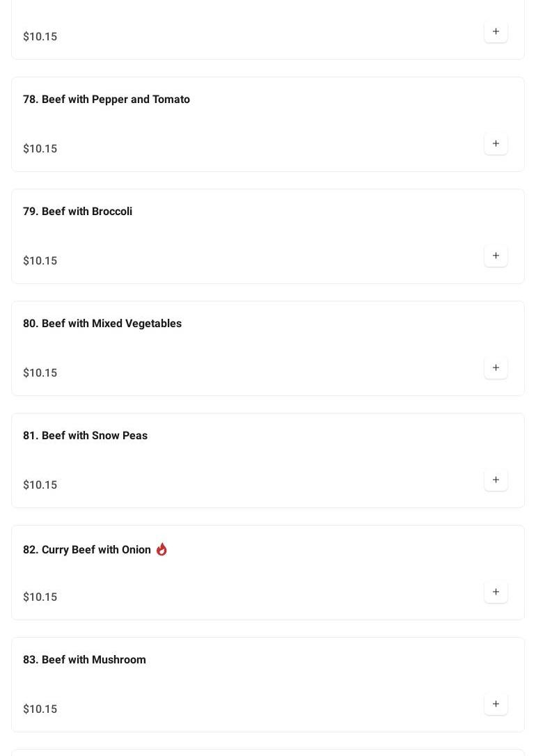Click the price of Beef with Mushroom
The width and height of the screenshot is (536, 756).
40,709
